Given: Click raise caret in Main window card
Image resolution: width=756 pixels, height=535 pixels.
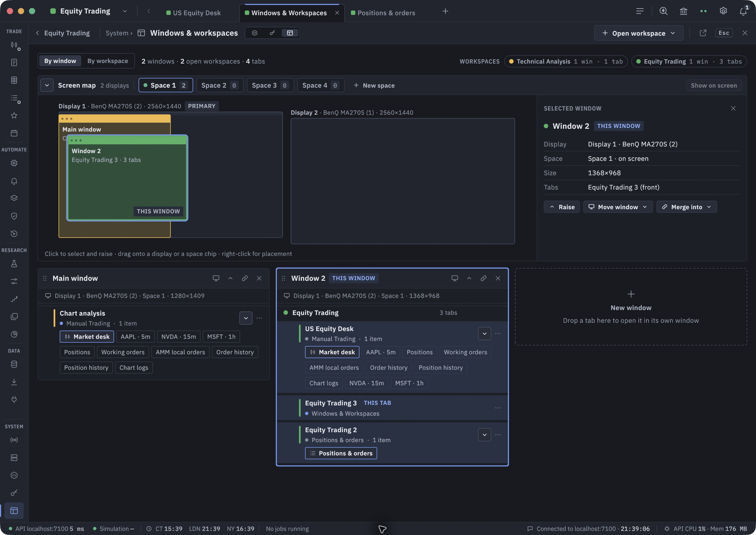Looking at the screenshot, I should pyautogui.click(x=231, y=278).
